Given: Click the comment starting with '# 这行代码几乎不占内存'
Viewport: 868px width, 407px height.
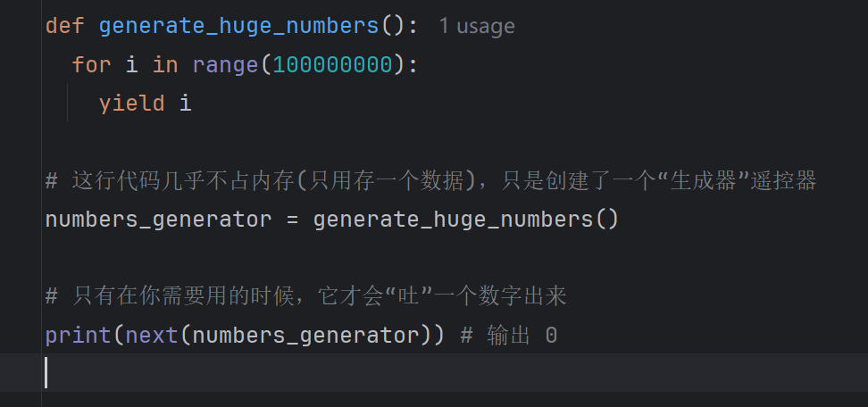Looking at the screenshot, I should [430, 181].
